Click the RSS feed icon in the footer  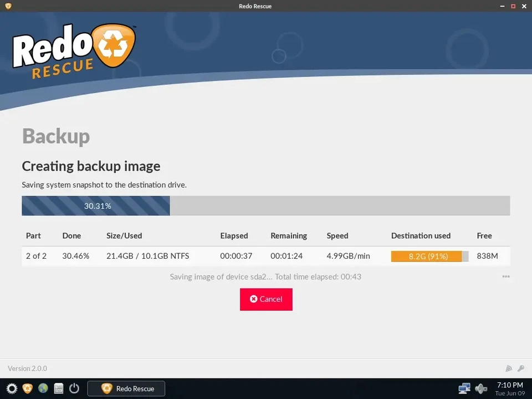click(x=509, y=368)
